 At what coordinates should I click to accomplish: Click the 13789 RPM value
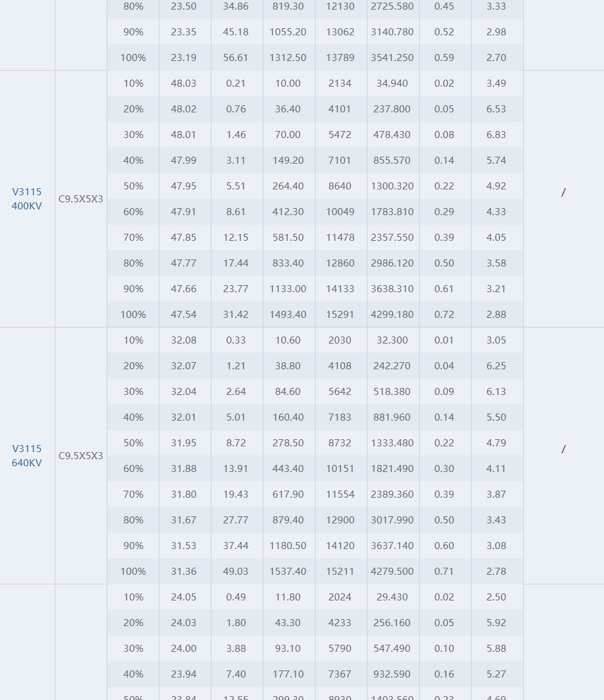(340, 58)
